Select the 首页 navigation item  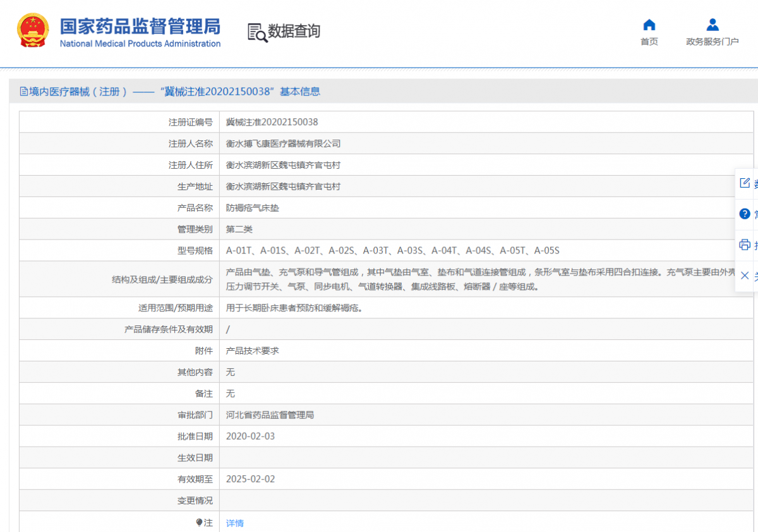point(649,42)
